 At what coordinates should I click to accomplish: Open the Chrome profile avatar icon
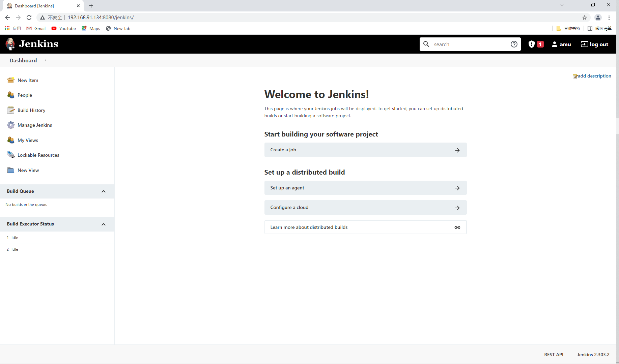(598, 18)
